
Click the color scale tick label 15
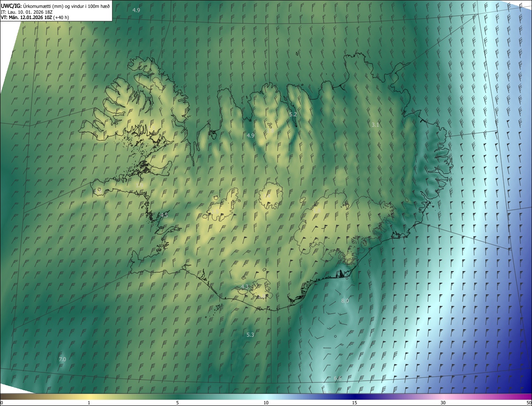point(355,403)
